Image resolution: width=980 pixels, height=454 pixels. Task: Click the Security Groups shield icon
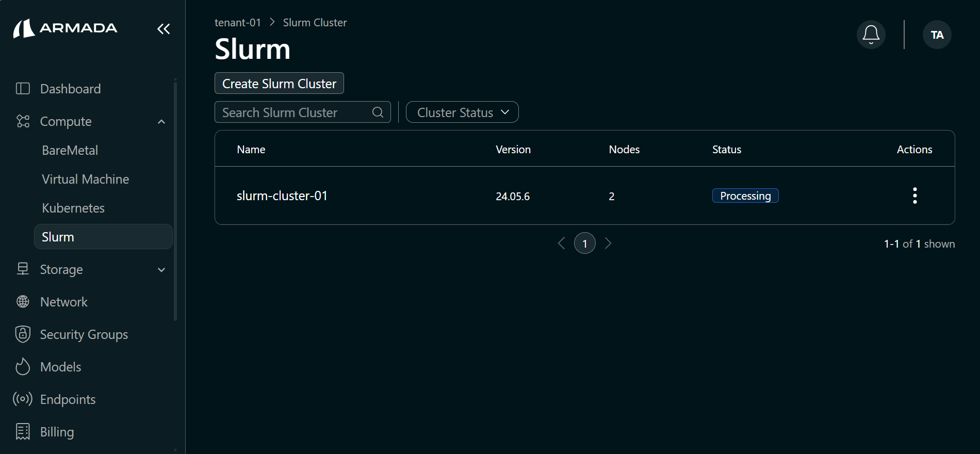23,334
